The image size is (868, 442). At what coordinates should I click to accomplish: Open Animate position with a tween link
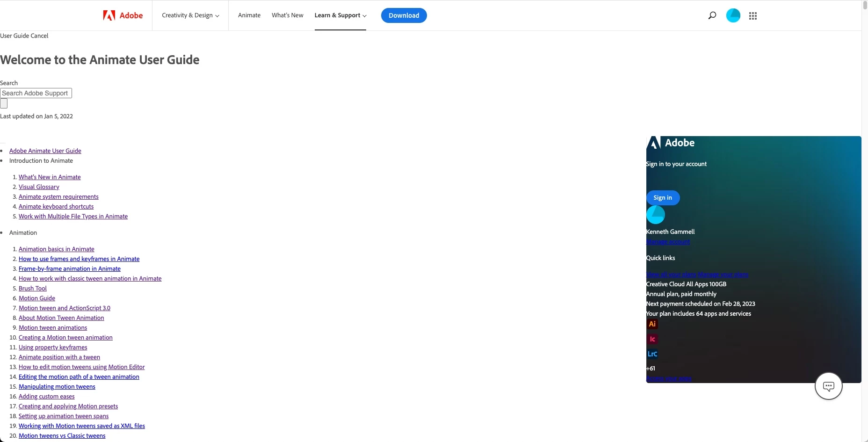(x=59, y=357)
